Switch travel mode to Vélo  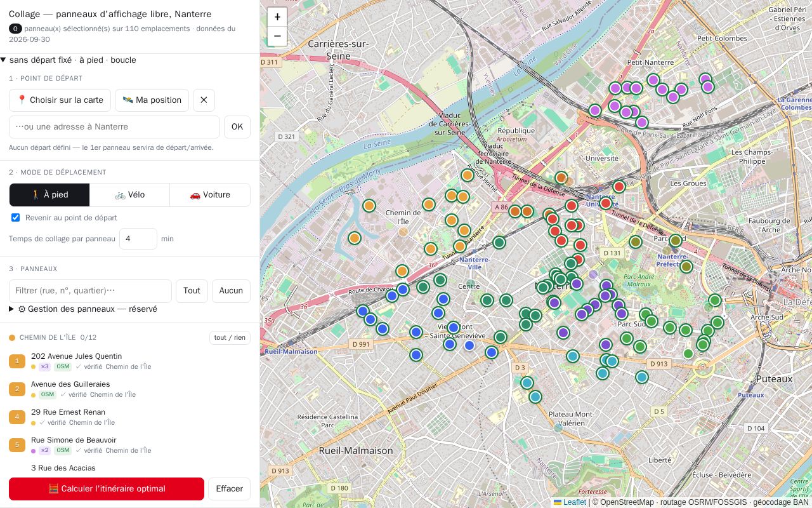[x=130, y=195]
